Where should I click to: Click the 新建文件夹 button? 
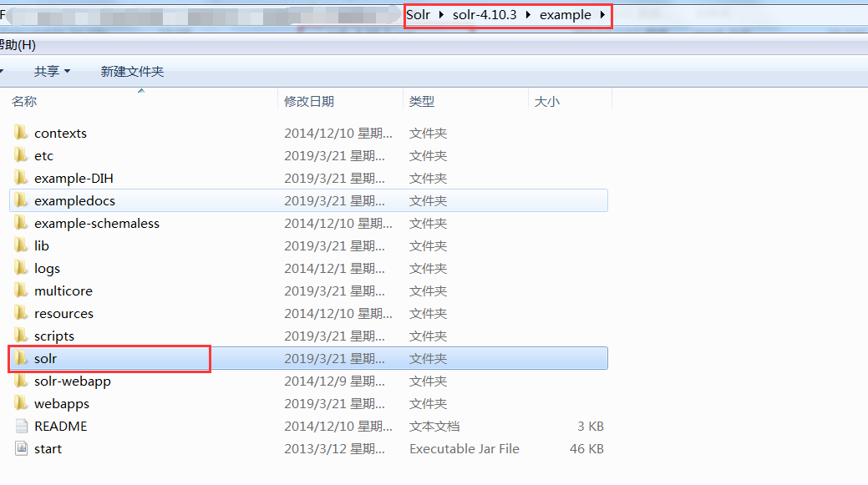[x=132, y=71]
